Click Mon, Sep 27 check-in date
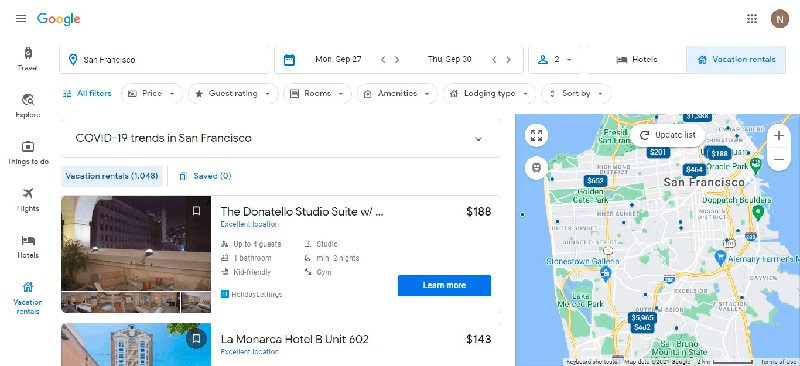Image resolution: width=800 pixels, height=366 pixels. tap(338, 59)
